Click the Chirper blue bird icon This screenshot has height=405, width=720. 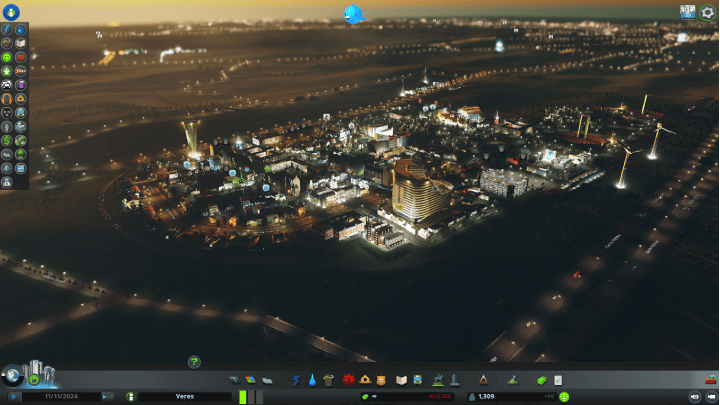353,13
